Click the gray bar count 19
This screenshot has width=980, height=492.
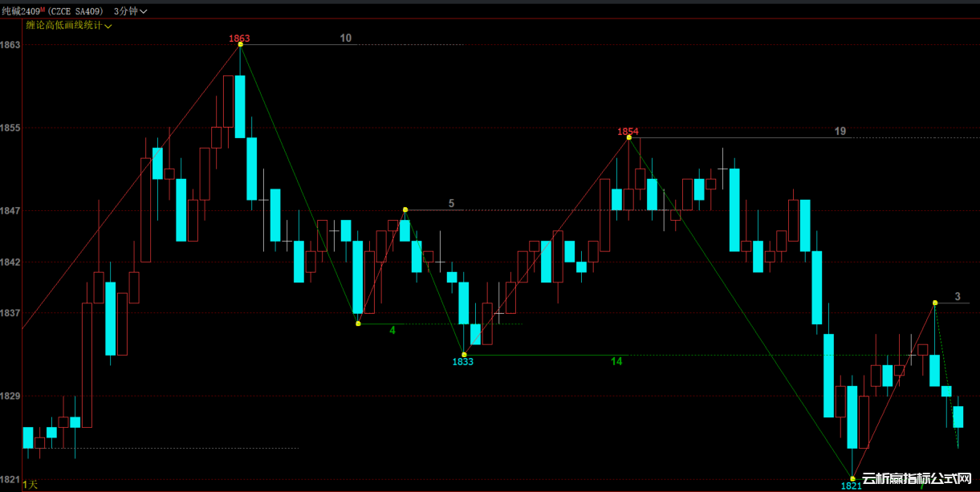[x=840, y=131]
